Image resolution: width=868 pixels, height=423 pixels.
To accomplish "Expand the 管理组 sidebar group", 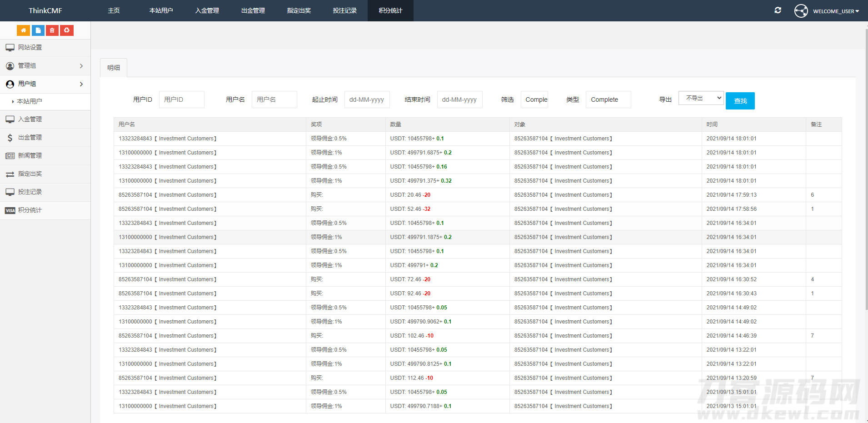I will 45,66.
